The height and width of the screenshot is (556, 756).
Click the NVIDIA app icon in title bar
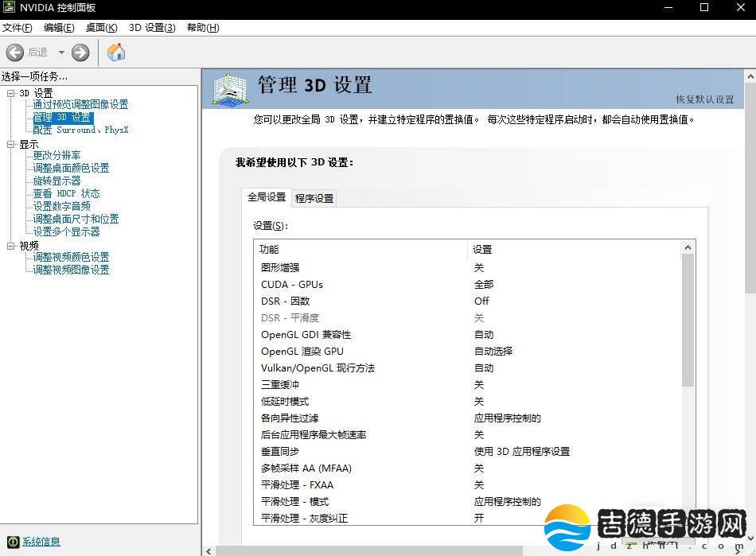(x=10, y=7)
